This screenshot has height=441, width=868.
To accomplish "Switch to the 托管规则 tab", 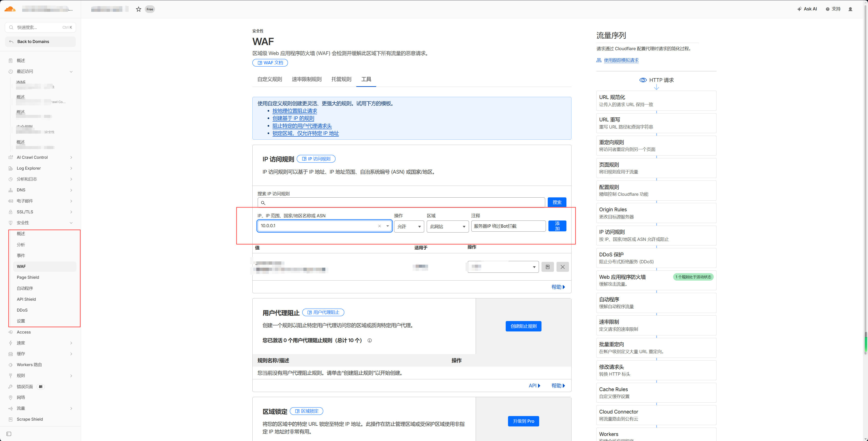I will coord(341,79).
